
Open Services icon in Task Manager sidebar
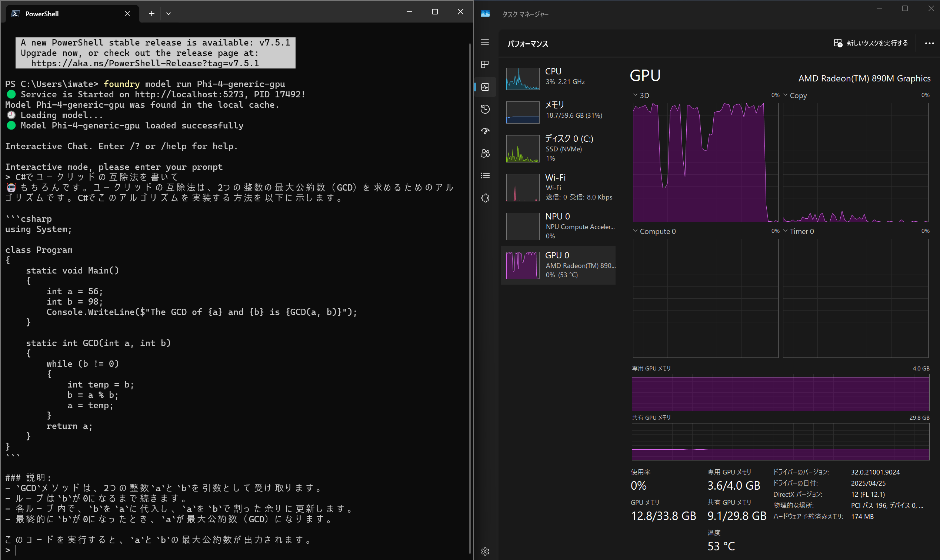(485, 198)
